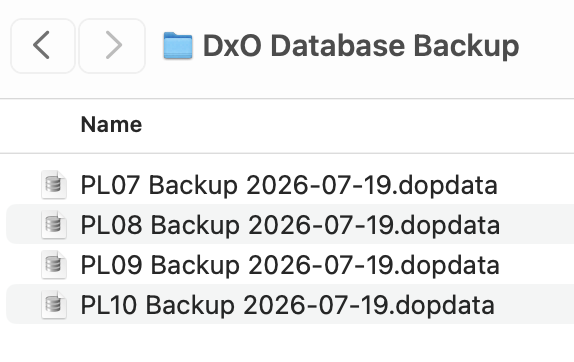Click the .dopdata extension of the PL07 file
The height and width of the screenshot is (362, 574).
coord(446,185)
